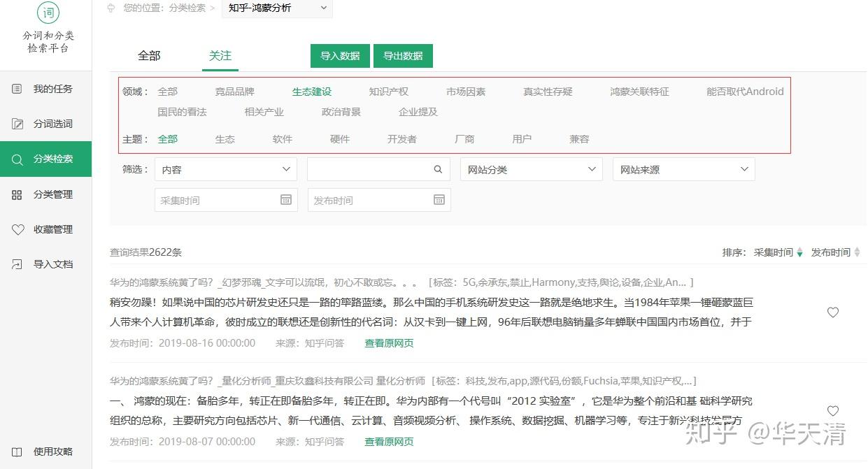Sort results by 采集时间
Viewport: 868px width, 469px height.
(778, 252)
